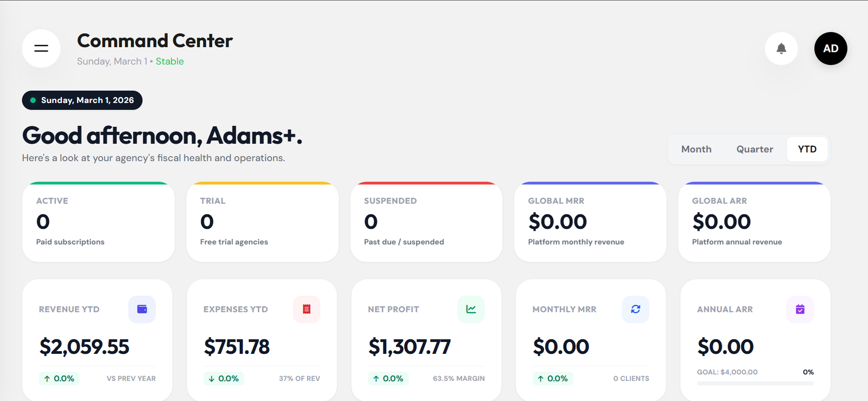Click the Annual ARR goal progress bar
Viewport: 868px width, 401px height.
tap(755, 383)
